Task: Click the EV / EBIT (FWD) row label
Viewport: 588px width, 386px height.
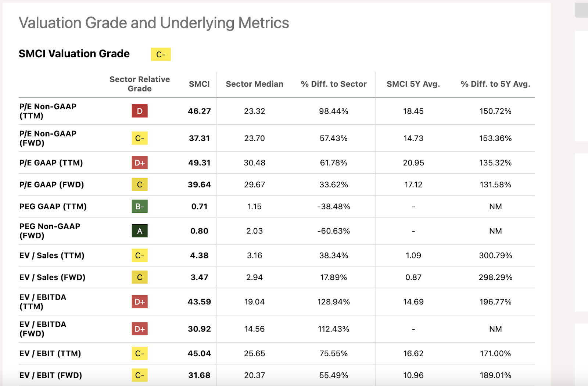Action: coord(51,375)
